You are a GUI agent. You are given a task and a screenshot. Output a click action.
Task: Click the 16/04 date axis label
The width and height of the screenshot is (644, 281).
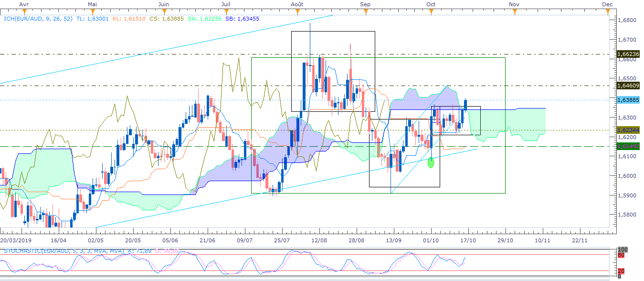pyautogui.click(x=58, y=241)
